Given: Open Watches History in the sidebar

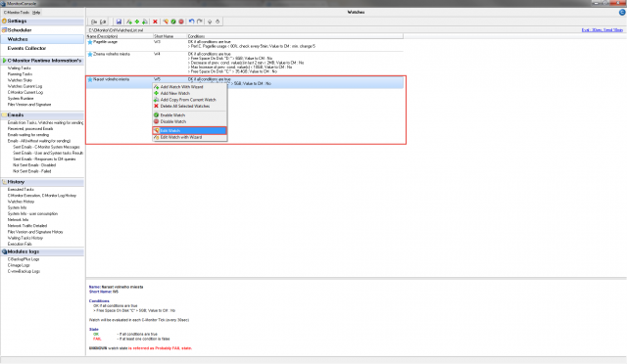Looking at the screenshot, I should tap(21, 202).
